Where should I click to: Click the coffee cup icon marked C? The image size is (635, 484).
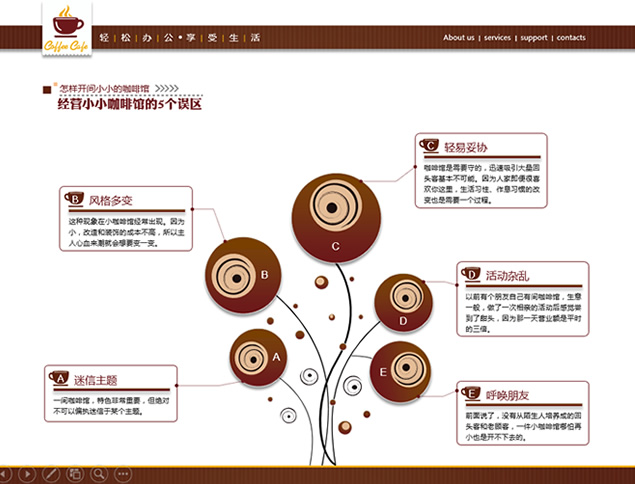coord(429,145)
